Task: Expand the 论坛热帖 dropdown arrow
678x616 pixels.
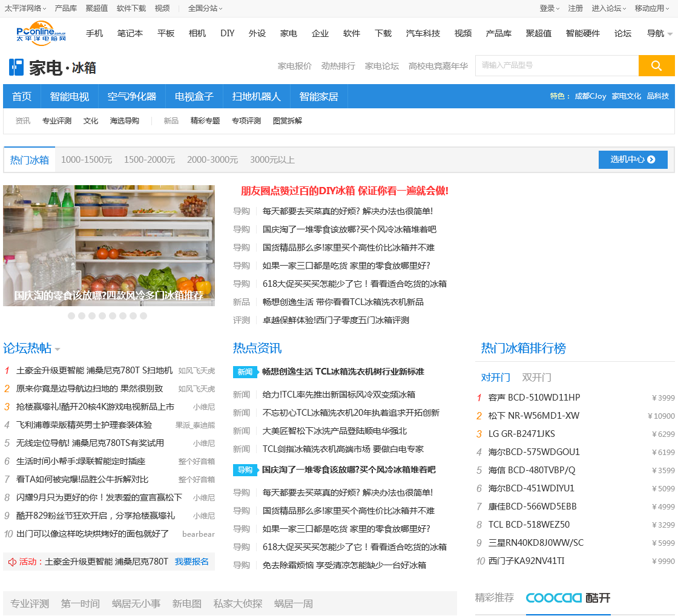Action: tap(58, 349)
